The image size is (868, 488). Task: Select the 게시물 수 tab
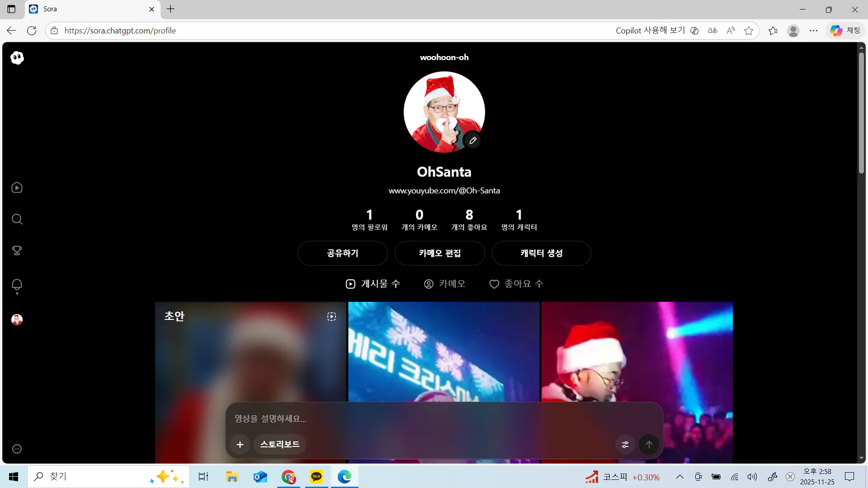click(x=373, y=284)
